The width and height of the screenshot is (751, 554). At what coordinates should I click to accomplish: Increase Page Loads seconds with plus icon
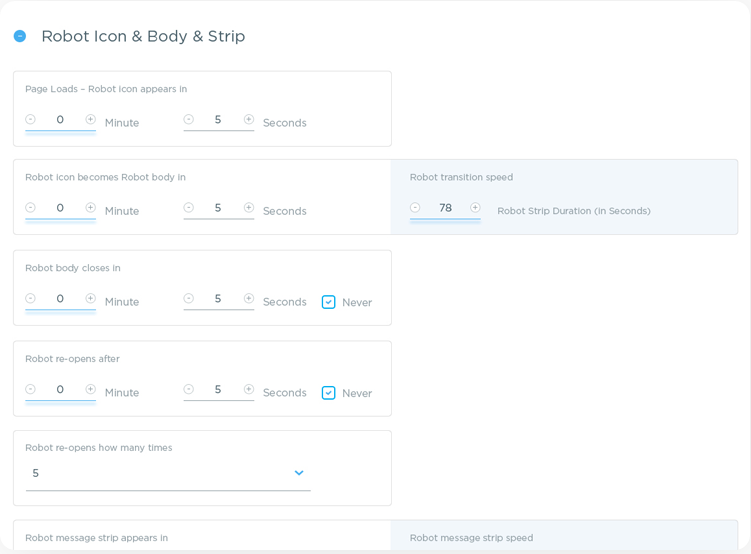click(248, 119)
